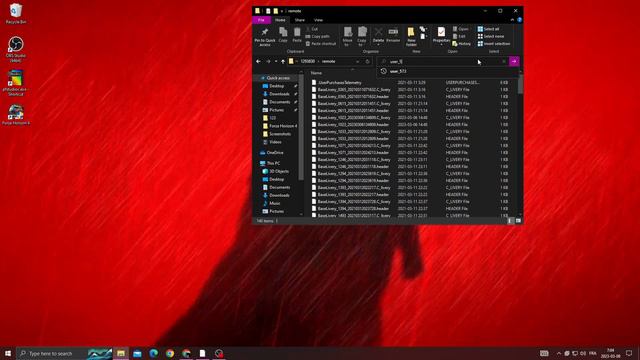Refresh the remote folder view
This screenshot has height=360, width=640.
click(367, 61)
